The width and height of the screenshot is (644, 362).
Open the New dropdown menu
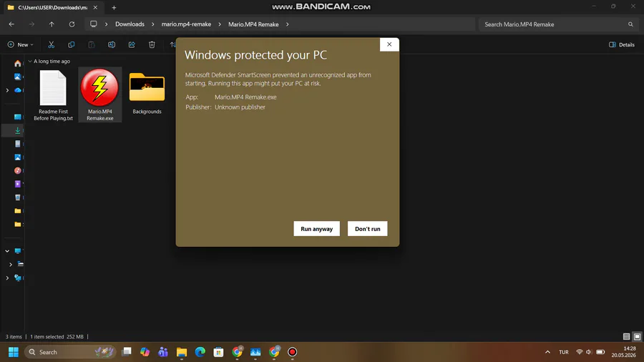(20, 44)
